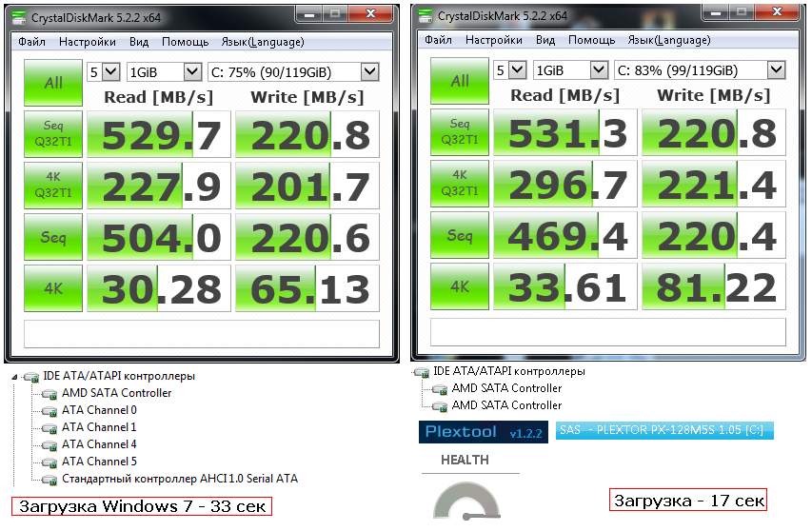Run Seq Q32T1 test in left window
This screenshot has height=531, width=812.
pos(53,134)
